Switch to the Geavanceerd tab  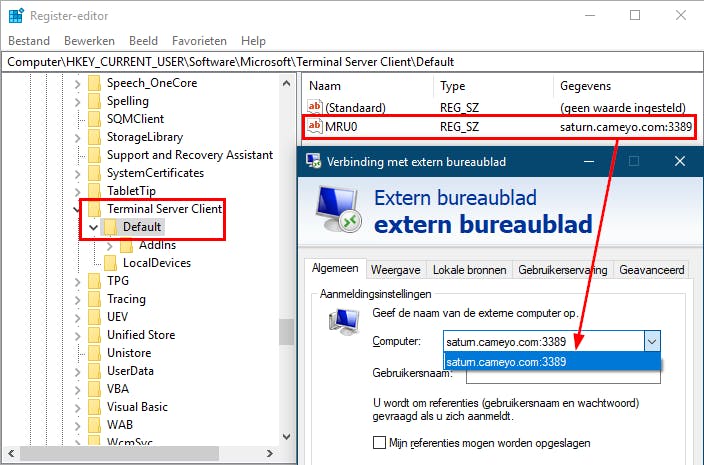[x=651, y=270]
